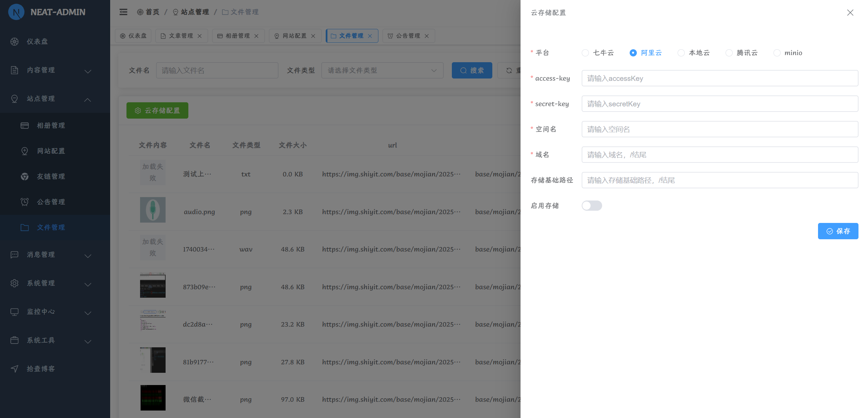
Task: Select the 七牛云 platform radio
Action: pyautogui.click(x=585, y=53)
